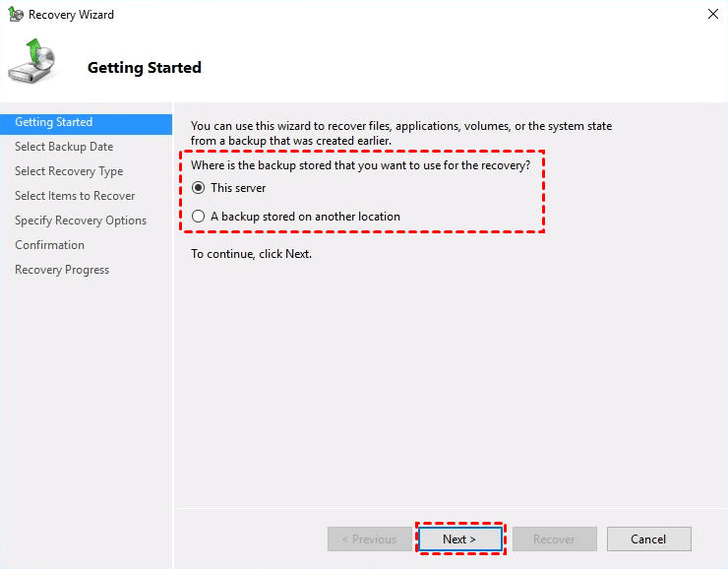
Task: Jump to the Select Recovery Type step
Action: point(69,171)
